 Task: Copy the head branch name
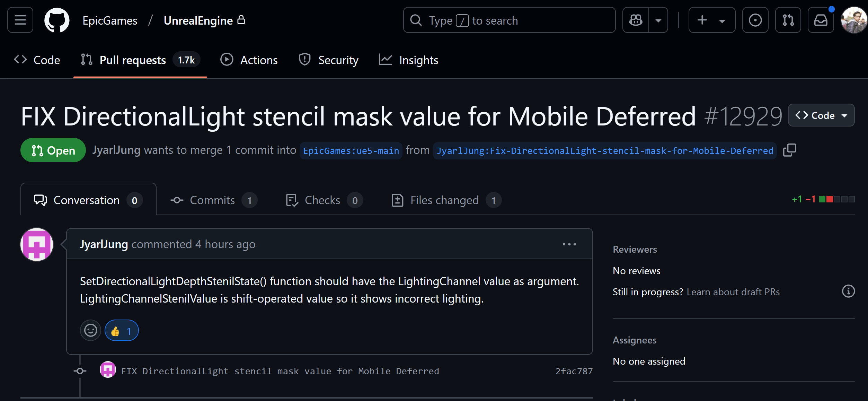click(x=789, y=150)
